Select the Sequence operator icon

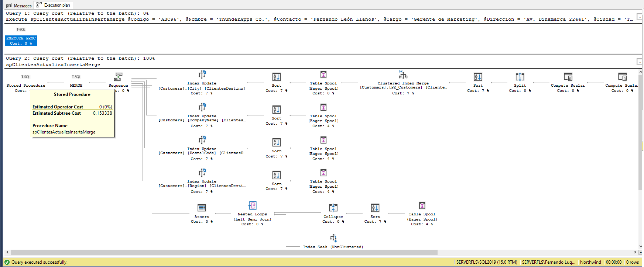[118, 77]
